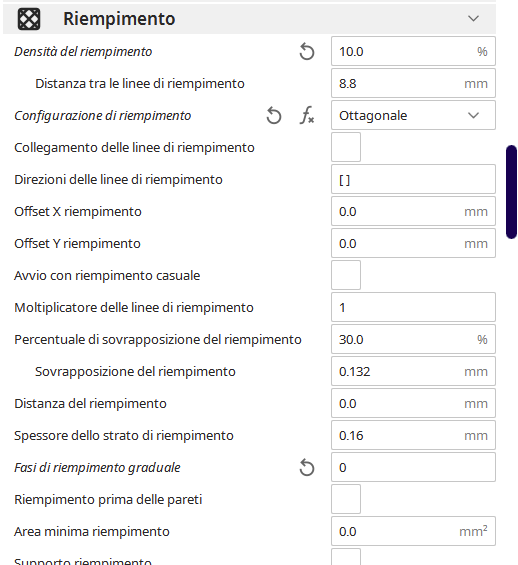Screen dimensions: 518x565
Task: Click the Distanza tra le linee 8.8 field
Action: coord(413,83)
